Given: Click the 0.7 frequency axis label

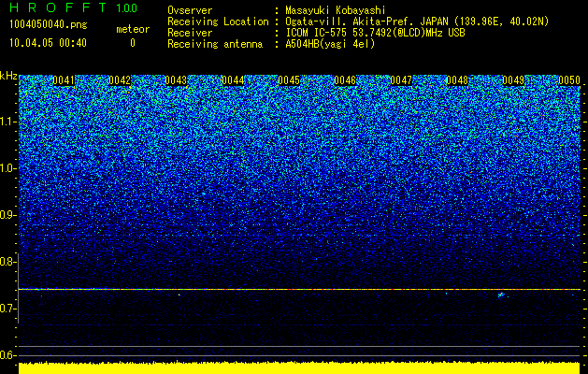Looking at the screenshot, I should coord(7,309).
